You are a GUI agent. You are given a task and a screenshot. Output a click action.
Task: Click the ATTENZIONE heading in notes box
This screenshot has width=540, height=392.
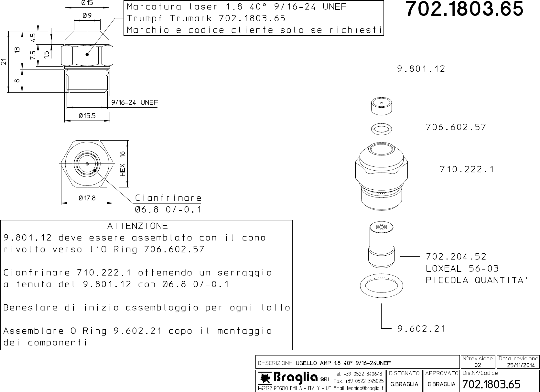tap(137, 226)
